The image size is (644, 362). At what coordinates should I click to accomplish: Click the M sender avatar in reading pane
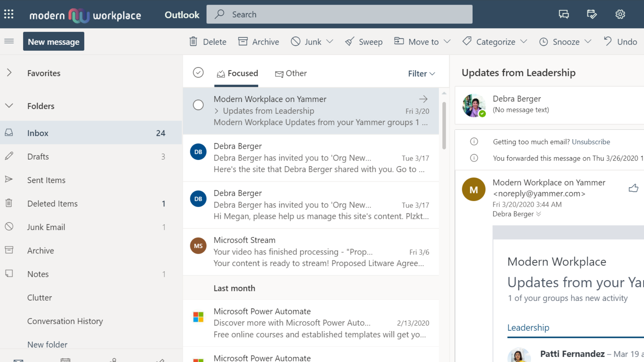point(474,189)
